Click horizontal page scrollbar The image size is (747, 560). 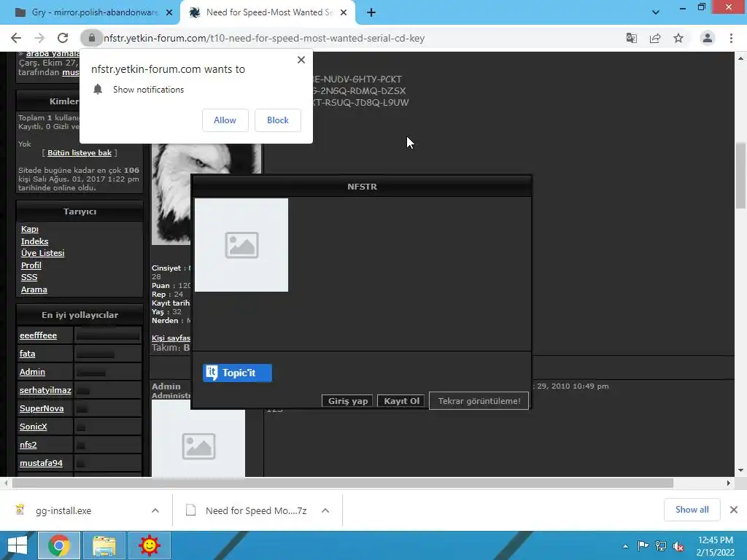[x=343, y=483]
